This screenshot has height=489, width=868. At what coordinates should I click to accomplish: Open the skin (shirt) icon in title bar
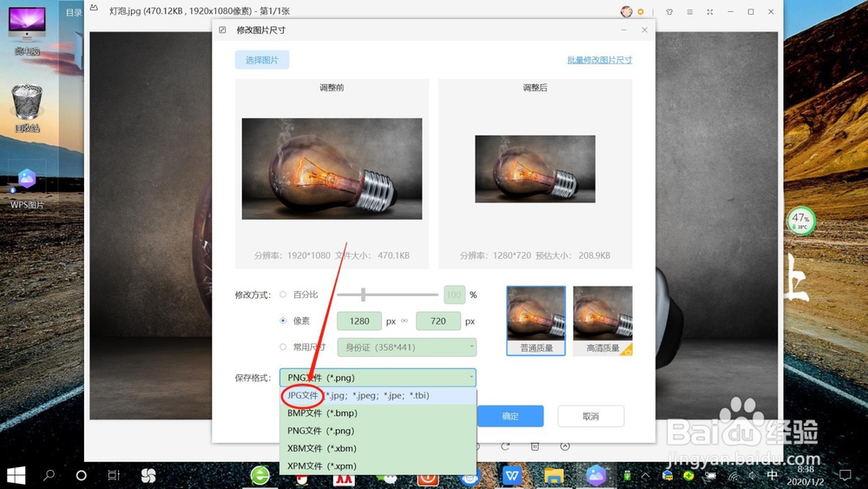click(x=669, y=11)
